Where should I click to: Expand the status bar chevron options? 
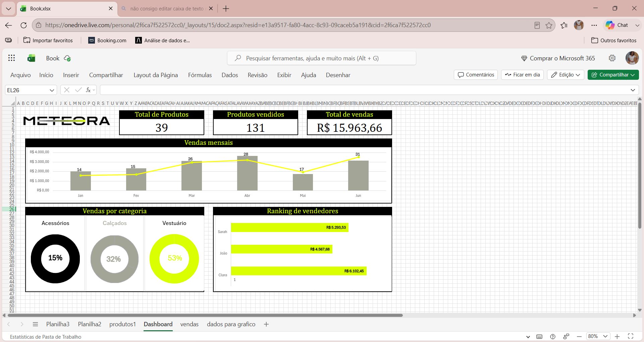(528, 337)
